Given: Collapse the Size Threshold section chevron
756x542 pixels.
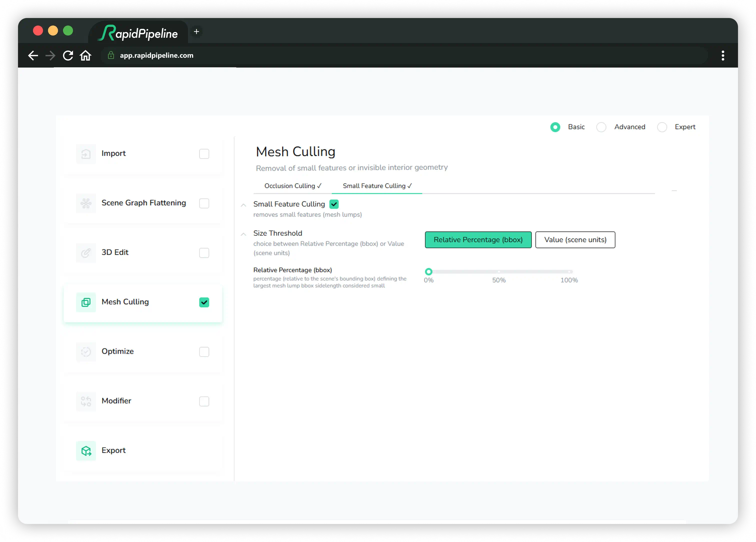Looking at the screenshot, I should (244, 234).
